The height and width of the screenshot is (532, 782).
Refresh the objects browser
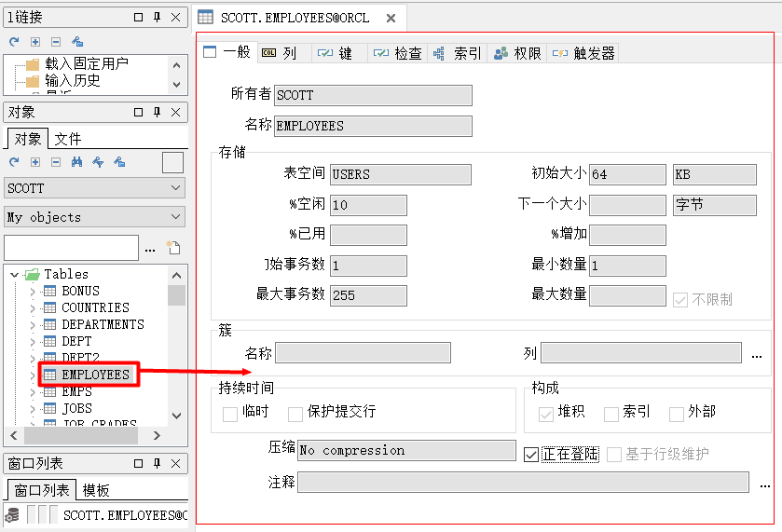[14, 162]
